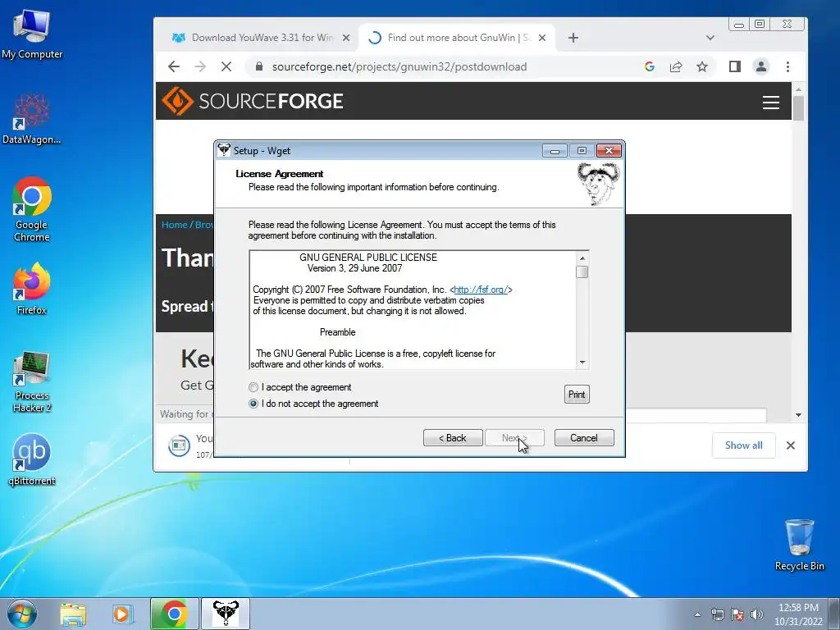Viewport: 840px width, 630px height.
Task: Switch to Download YouWave 3.31 tab
Action: click(x=262, y=38)
